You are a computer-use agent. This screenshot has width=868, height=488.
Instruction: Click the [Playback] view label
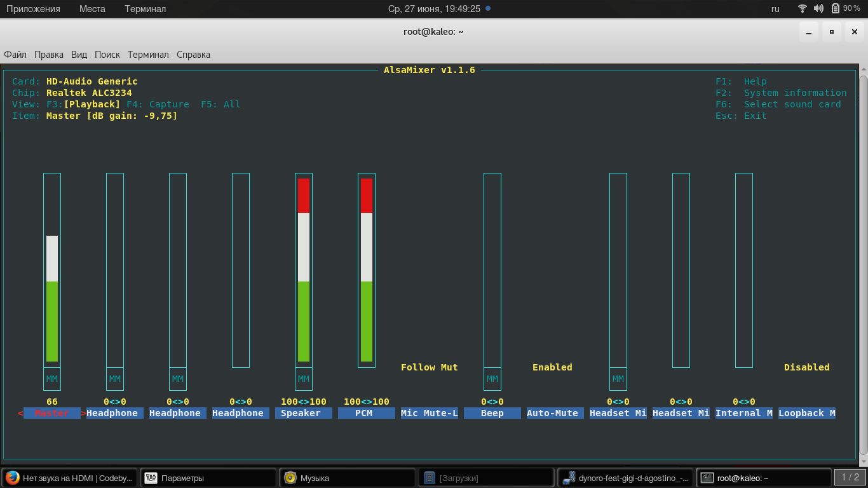tap(92, 104)
